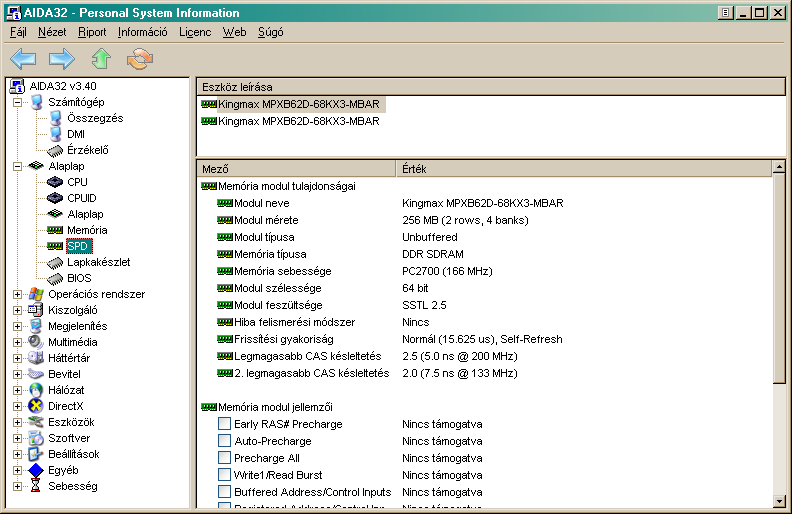Click the CPU chip icon
Image resolution: width=792 pixels, height=514 pixels.
[55, 182]
